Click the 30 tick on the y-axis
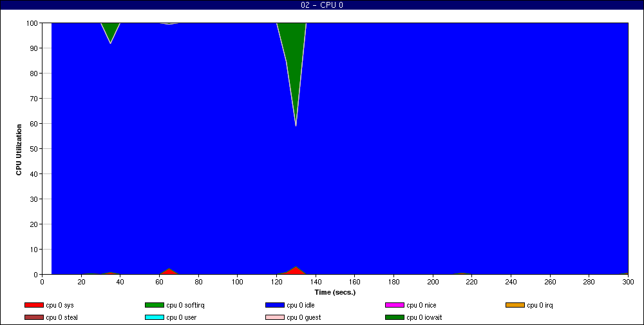Screen dimensions: 644x325 coord(34,199)
